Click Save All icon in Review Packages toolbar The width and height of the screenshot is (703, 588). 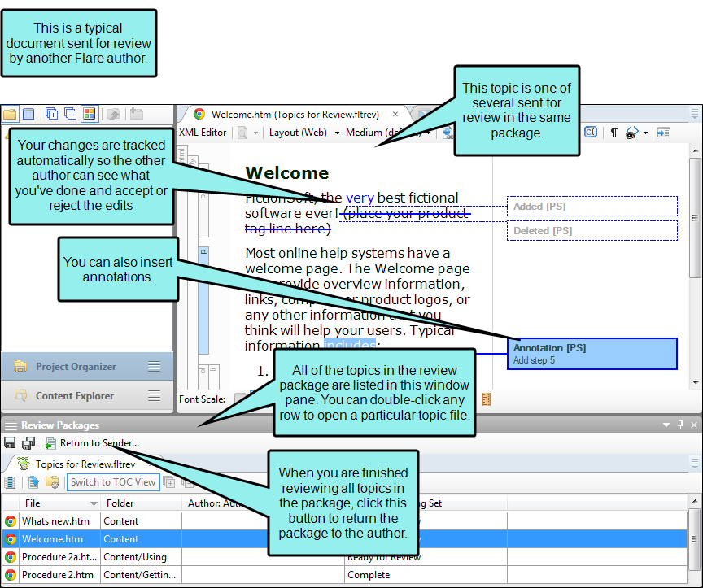coord(28,443)
